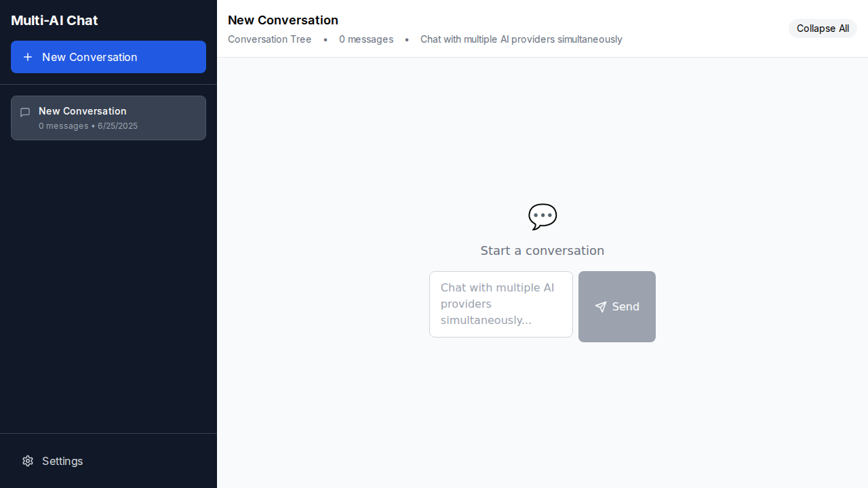This screenshot has width=868, height=488.
Task: Click the Multi-AI Chat title
Action: (x=54, y=20)
